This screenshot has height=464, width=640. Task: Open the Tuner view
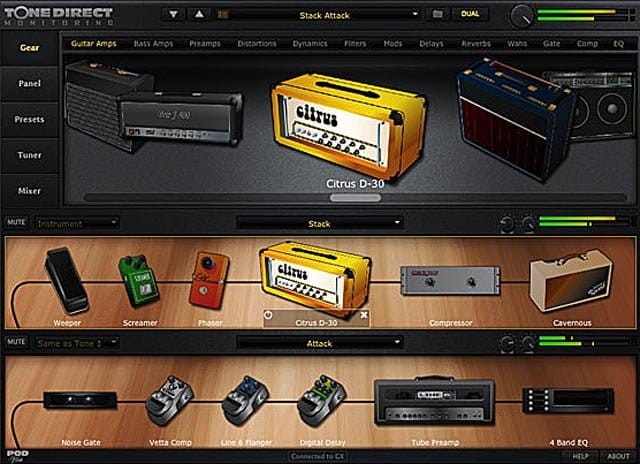[29, 155]
